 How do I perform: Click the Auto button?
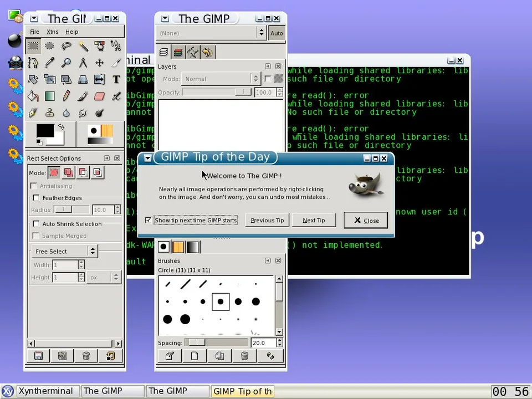pos(277,33)
